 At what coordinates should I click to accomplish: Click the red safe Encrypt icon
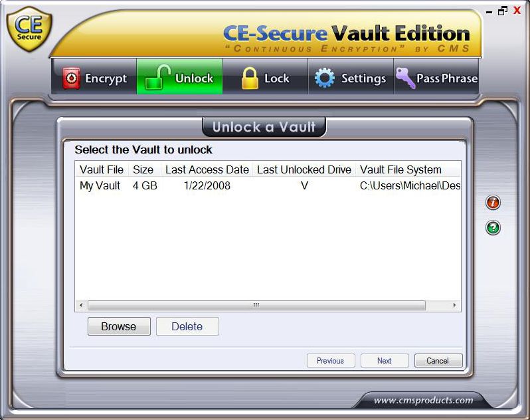[x=71, y=78]
